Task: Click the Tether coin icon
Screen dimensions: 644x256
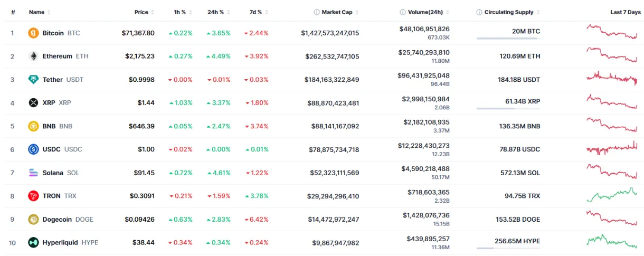Action: (x=33, y=80)
